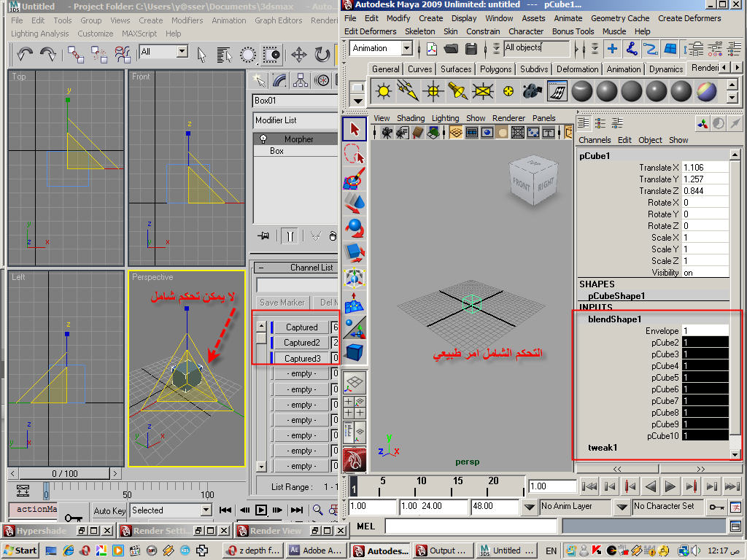This screenshot has width=747, height=560.
Task: Switch to the Dynamics shelf tab
Action: (x=666, y=69)
